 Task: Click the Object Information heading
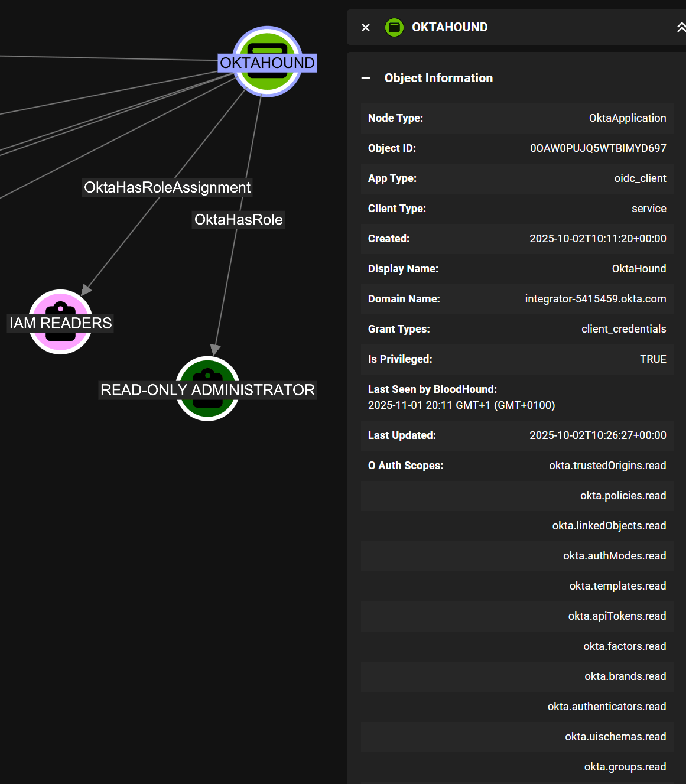438,78
